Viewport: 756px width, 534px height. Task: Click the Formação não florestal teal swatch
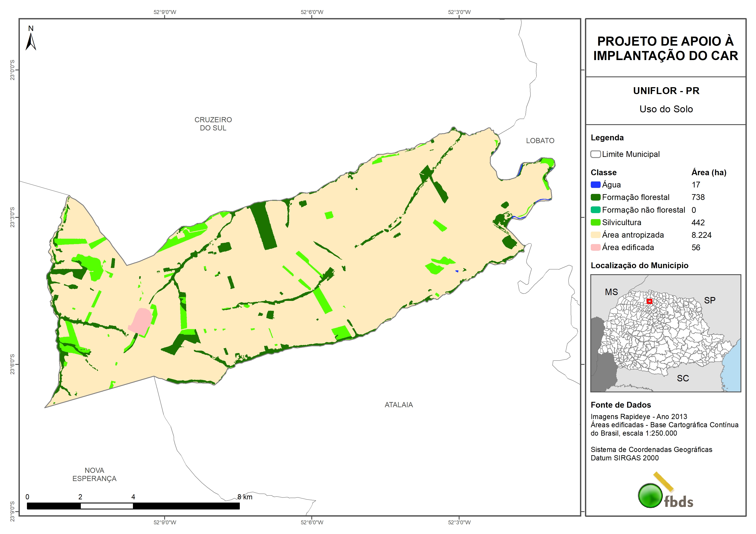coord(595,210)
